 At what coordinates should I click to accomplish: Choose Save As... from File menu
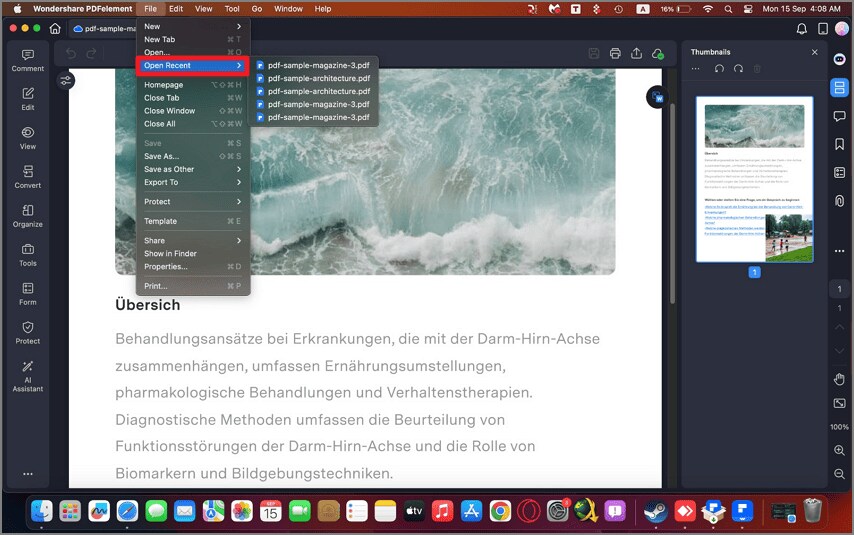pos(193,156)
